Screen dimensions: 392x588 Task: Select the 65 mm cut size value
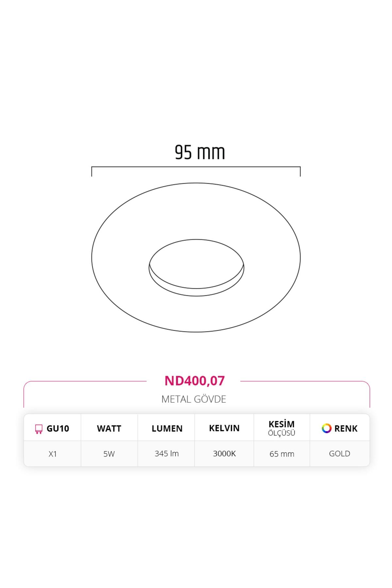[x=282, y=454]
